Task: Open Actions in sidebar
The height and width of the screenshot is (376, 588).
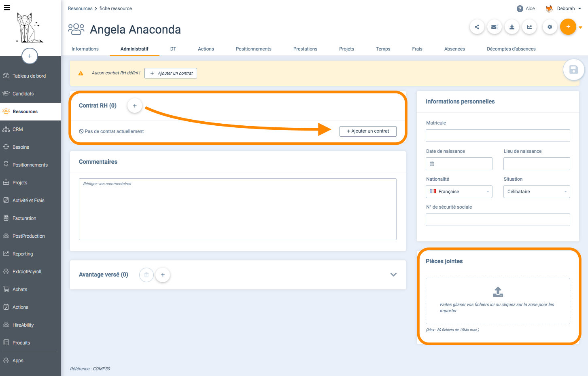Action: click(30, 307)
